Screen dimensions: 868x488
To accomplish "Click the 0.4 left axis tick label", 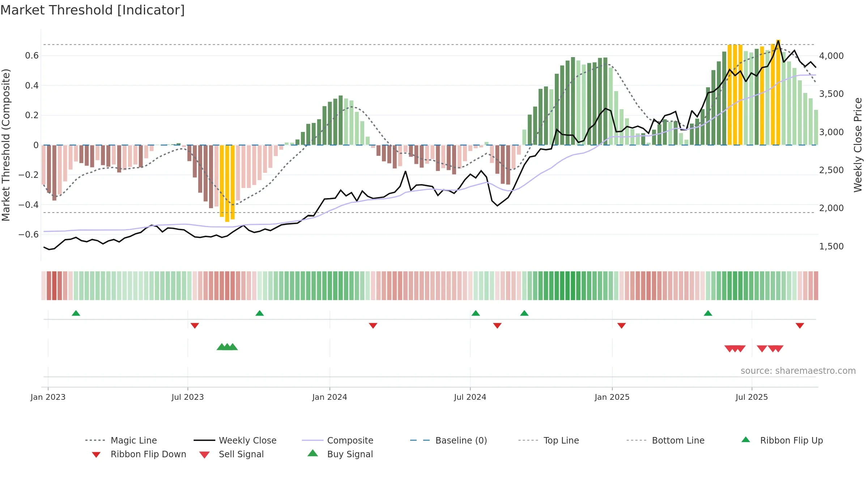I will tap(32, 86).
